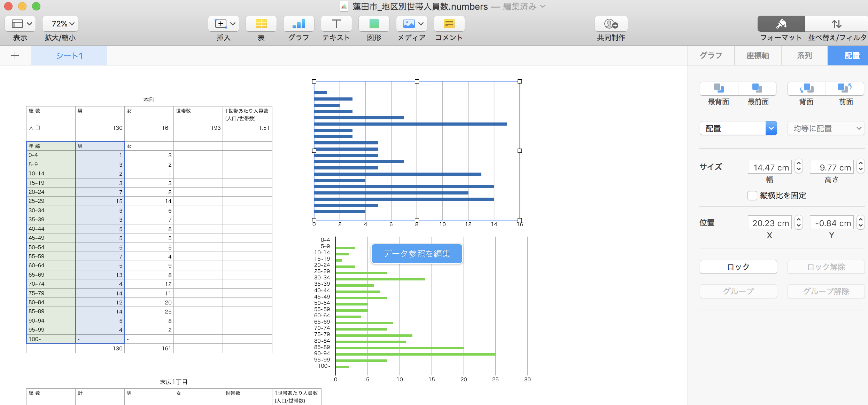This screenshot has width=868, height=405.
Task: Open the 72% zoom dropdown
Action: 60,24
